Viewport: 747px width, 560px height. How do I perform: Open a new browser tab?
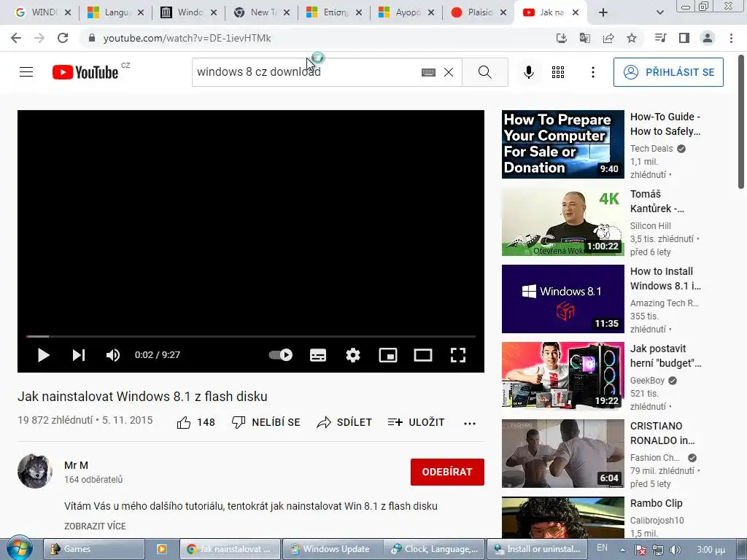coord(603,12)
